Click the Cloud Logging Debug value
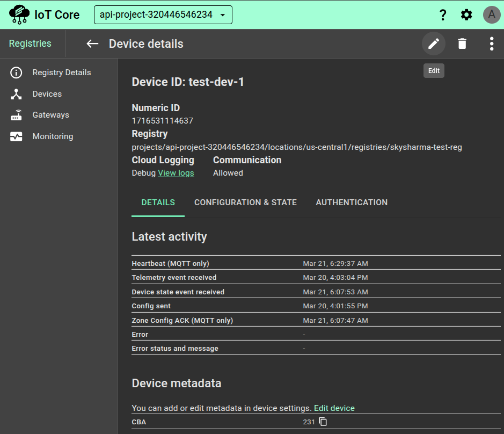Image resolution: width=504 pixels, height=434 pixels. 143,173
